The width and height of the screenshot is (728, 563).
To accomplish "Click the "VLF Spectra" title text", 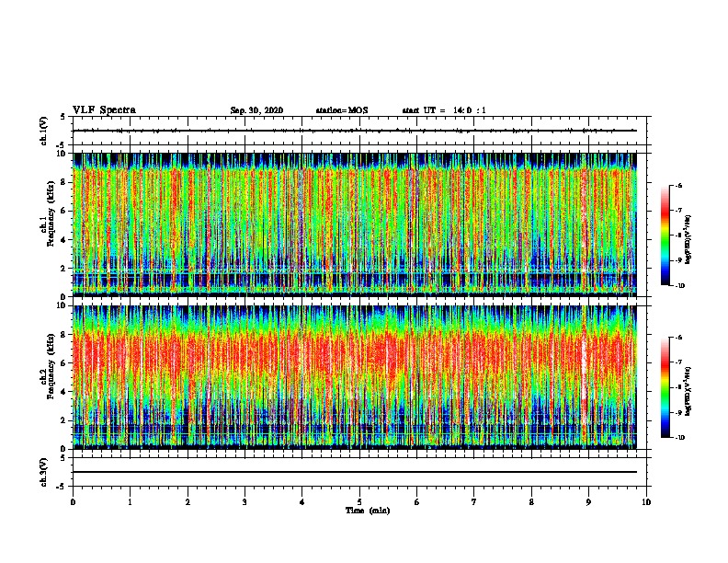I will (x=104, y=110).
